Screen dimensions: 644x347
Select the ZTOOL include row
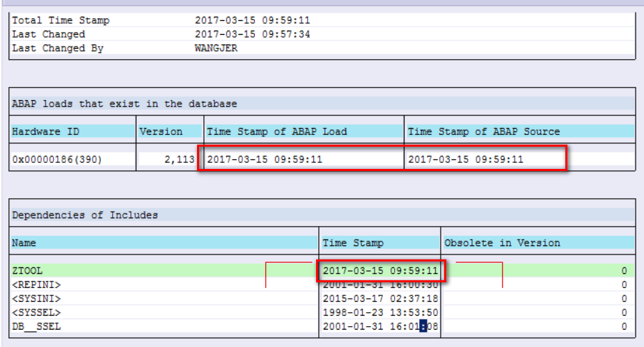[x=322, y=271]
